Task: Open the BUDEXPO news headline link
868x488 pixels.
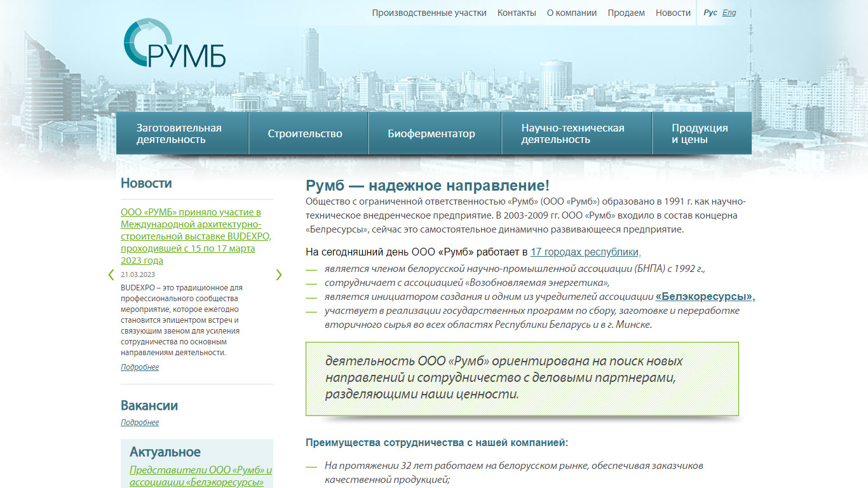Action: [196, 236]
